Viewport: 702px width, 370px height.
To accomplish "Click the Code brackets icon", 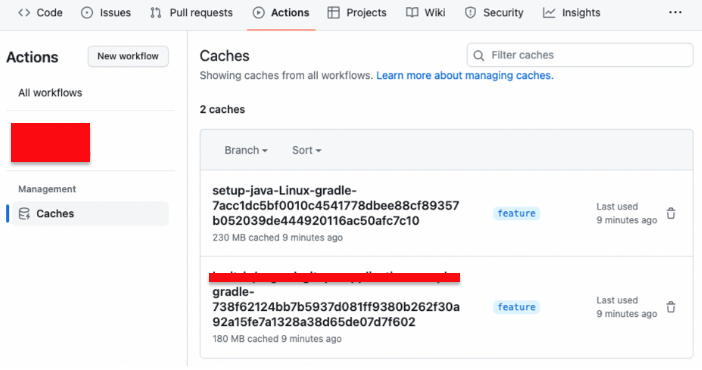I will pyautogui.click(x=24, y=13).
